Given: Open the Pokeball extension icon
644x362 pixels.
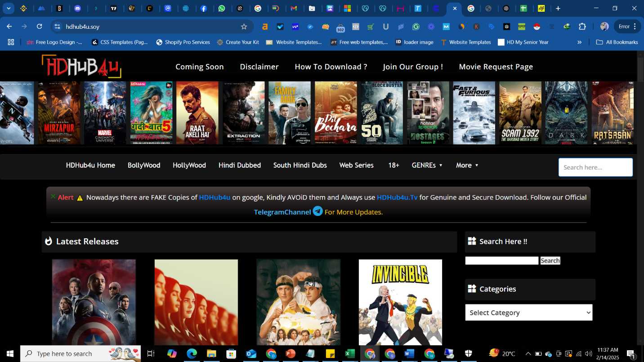Looking at the screenshot, I should (537, 27).
